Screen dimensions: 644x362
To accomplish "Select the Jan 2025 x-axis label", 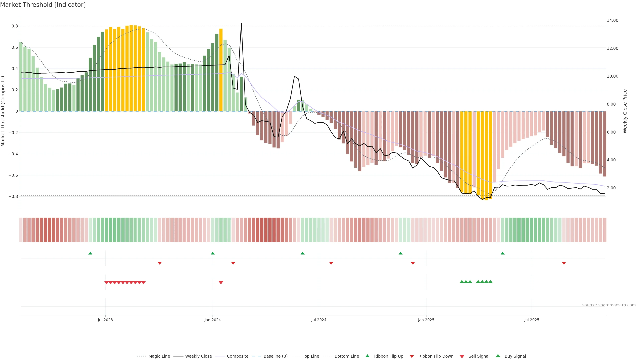I will pyautogui.click(x=426, y=320).
